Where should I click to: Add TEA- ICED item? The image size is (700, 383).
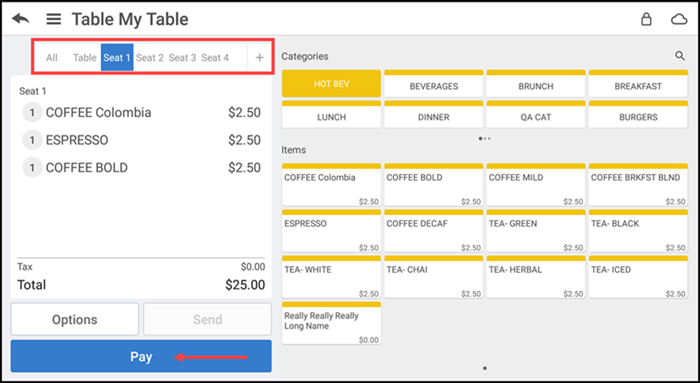(638, 277)
